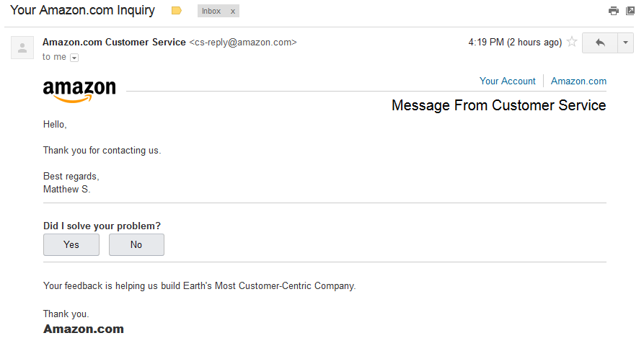
Task: Click sender name Amazon.com Customer Service
Action: point(114,43)
